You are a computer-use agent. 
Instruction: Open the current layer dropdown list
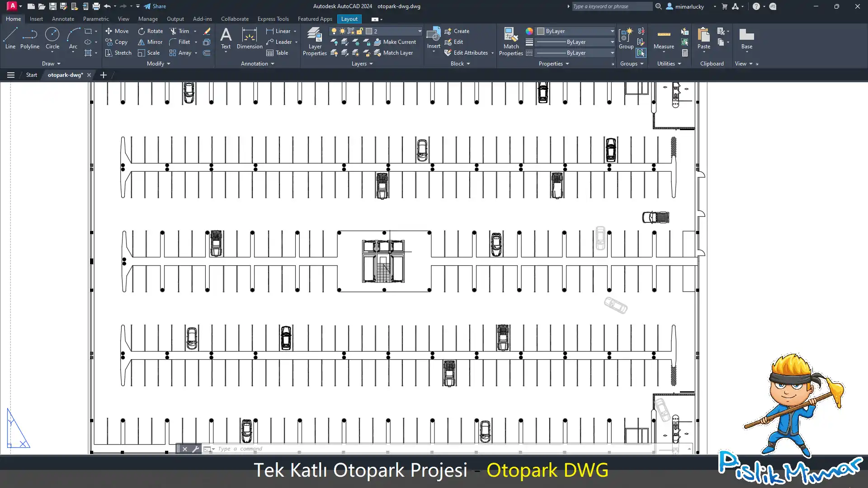pyautogui.click(x=419, y=31)
